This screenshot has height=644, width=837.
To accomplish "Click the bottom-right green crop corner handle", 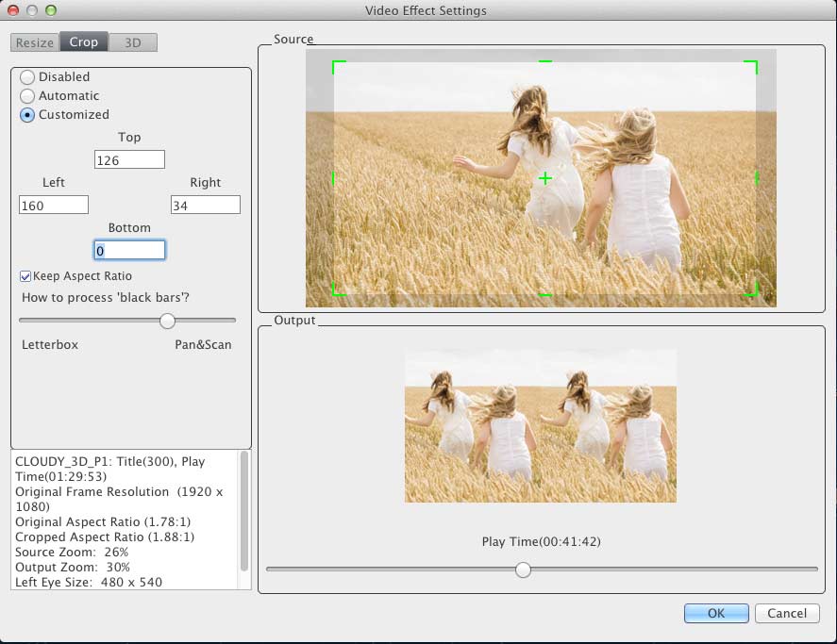I will coord(754,292).
